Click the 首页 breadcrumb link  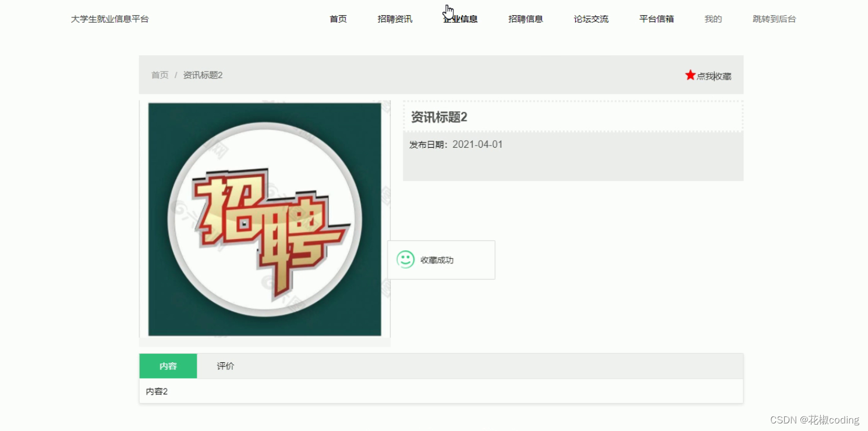coord(160,74)
